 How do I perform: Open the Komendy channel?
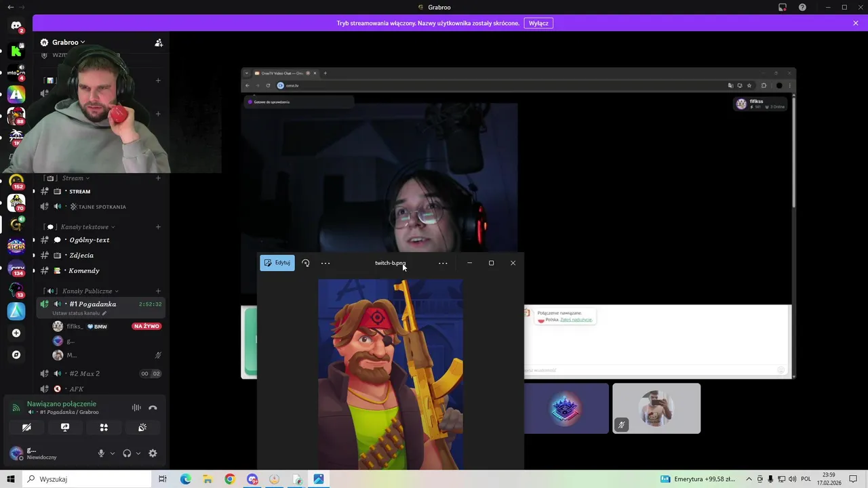[x=101, y=270]
